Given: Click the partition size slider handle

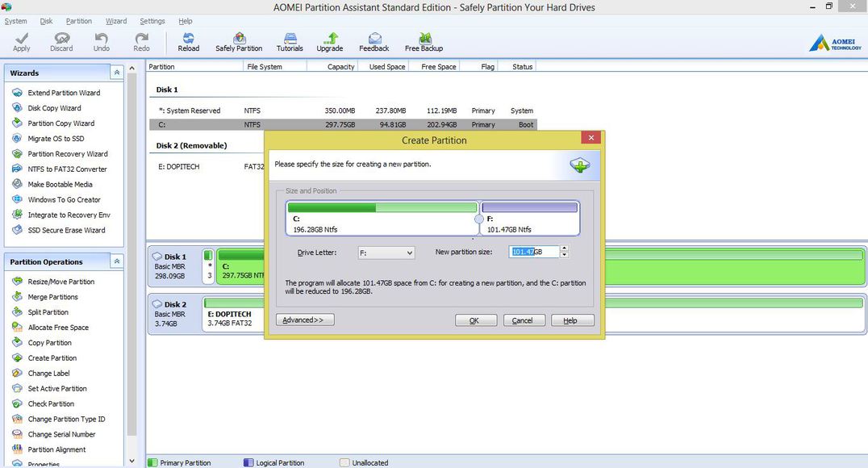Looking at the screenshot, I should click(479, 219).
